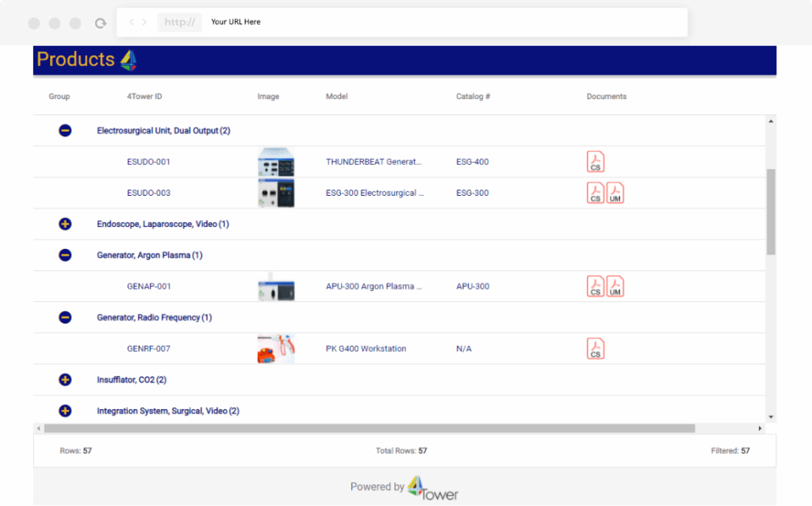Expand Insufflator, CO2 group
Viewport: 812px width, 506px height.
pos(65,380)
